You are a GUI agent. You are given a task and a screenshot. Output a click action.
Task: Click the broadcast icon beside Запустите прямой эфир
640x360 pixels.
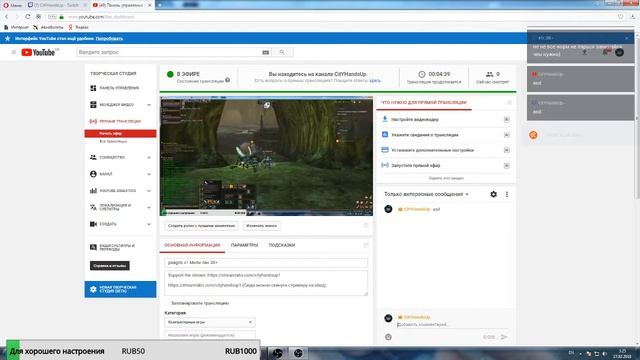[384, 165]
